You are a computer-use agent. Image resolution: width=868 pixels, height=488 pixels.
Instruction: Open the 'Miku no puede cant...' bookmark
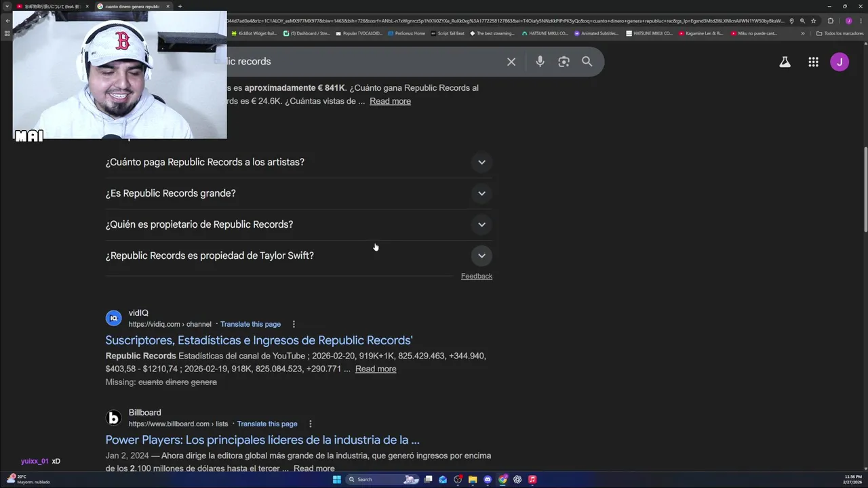pos(754,33)
